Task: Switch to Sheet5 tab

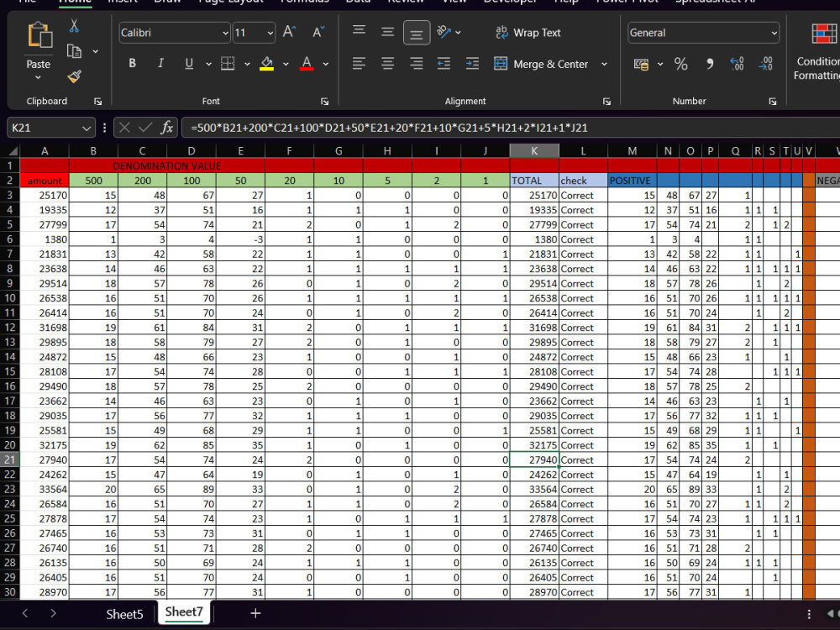Action: pos(124,614)
